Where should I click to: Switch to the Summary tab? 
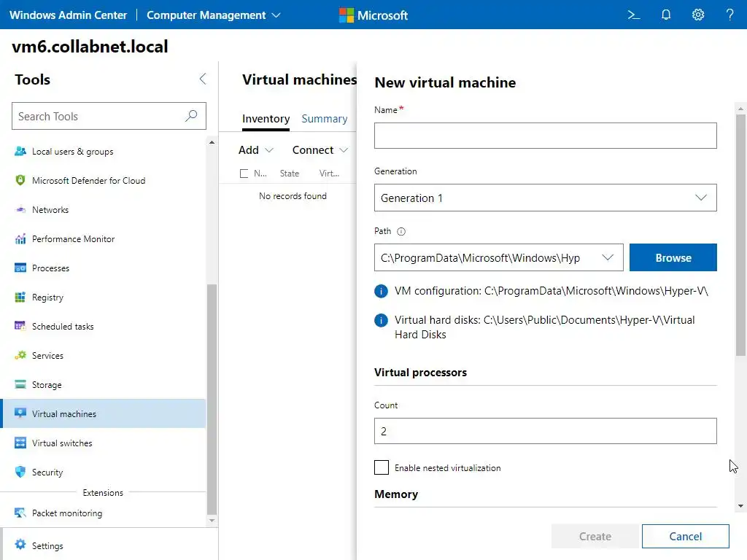[x=325, y=119]
